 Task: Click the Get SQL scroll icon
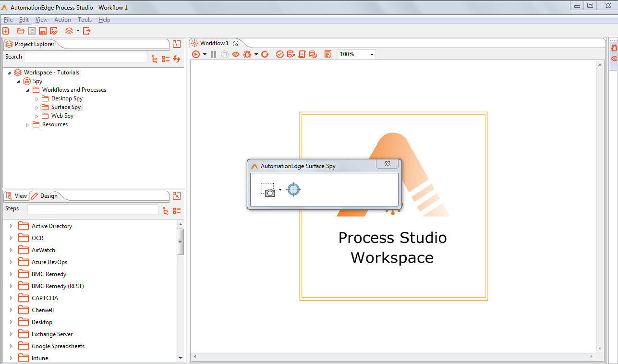(x=302, y=54)
